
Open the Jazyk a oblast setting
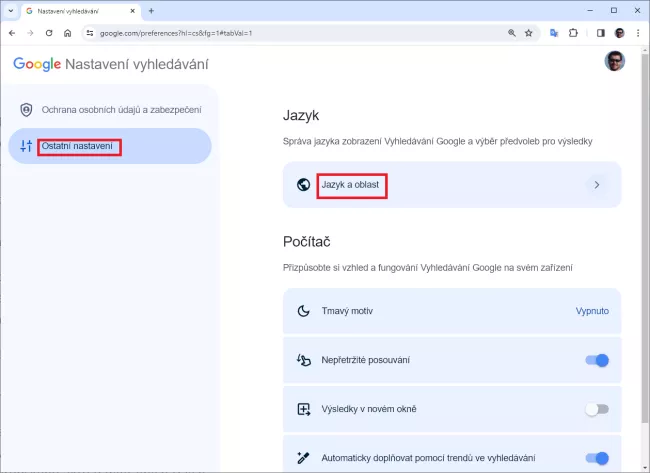point(452,184)
